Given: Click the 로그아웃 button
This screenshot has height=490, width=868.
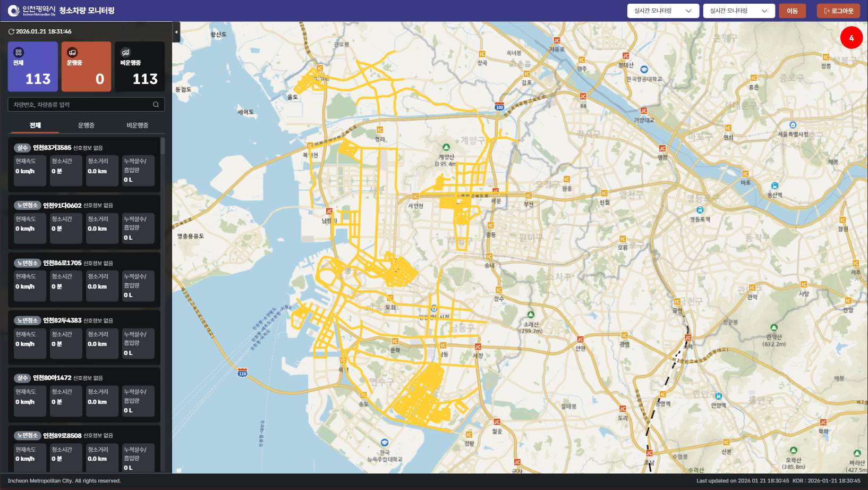Looking at the screenshot, I should point(838,11).
